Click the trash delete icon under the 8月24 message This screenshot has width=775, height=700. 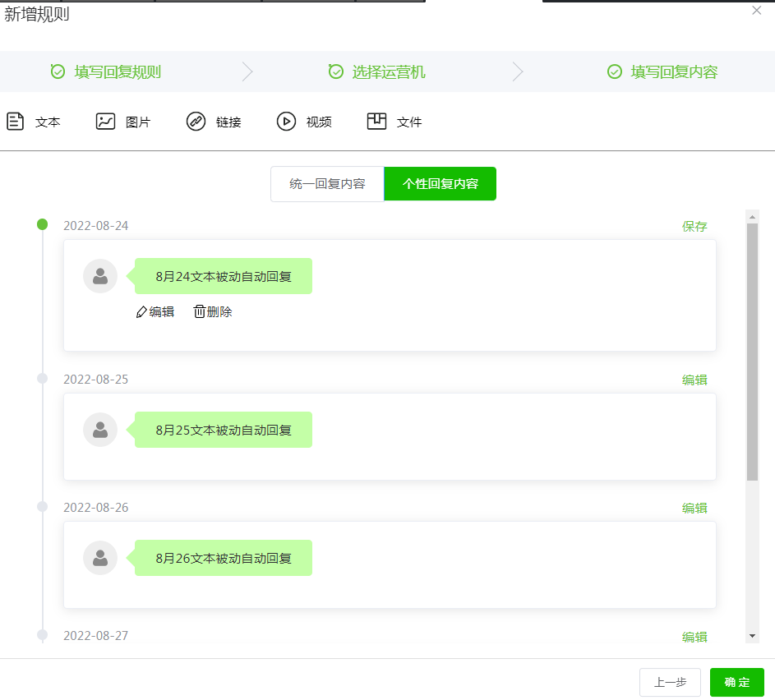pyautogui.click(x=200, y=312)
